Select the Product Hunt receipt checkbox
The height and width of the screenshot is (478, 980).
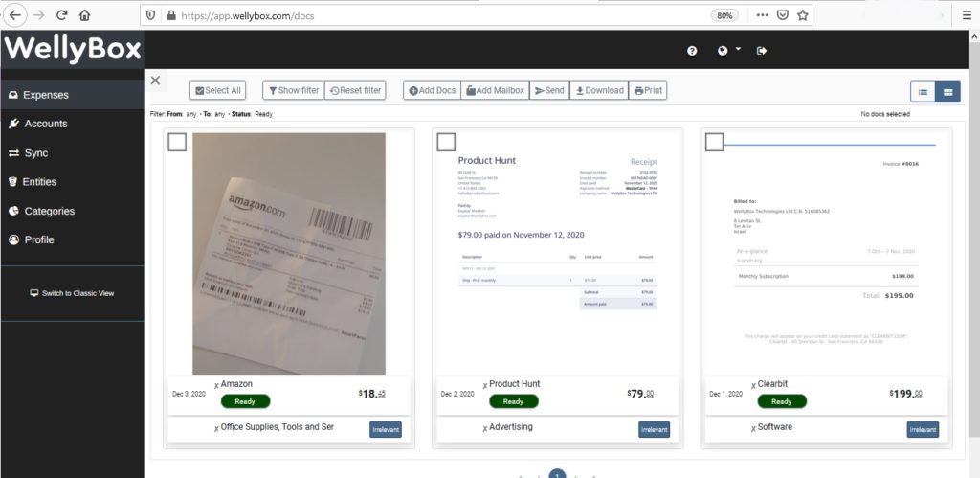[x=446, y=142]
